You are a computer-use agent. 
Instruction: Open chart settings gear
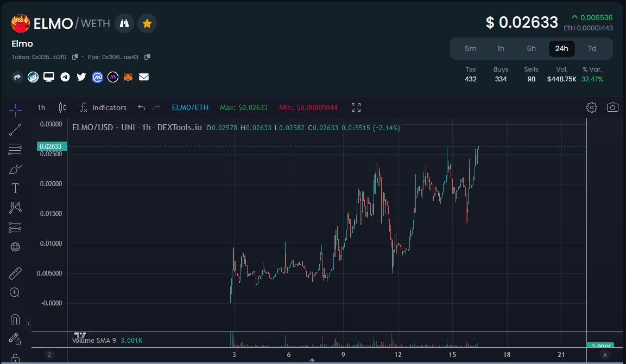[592, 107]
